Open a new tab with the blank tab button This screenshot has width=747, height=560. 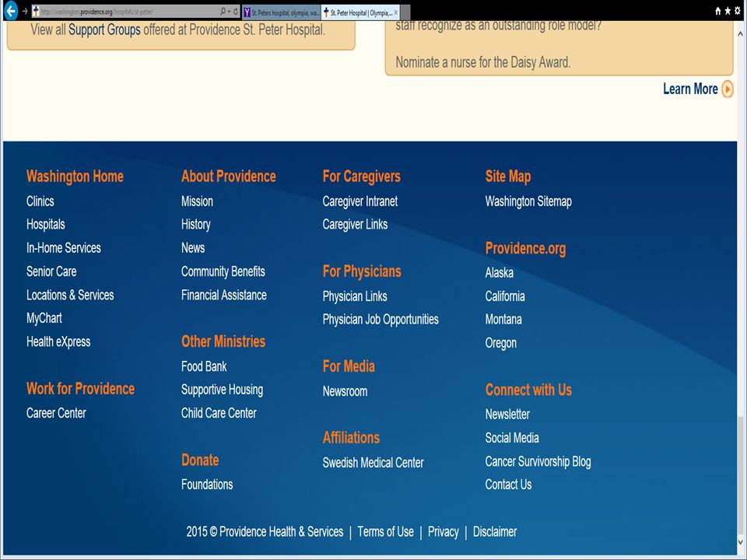click(405, 13)
